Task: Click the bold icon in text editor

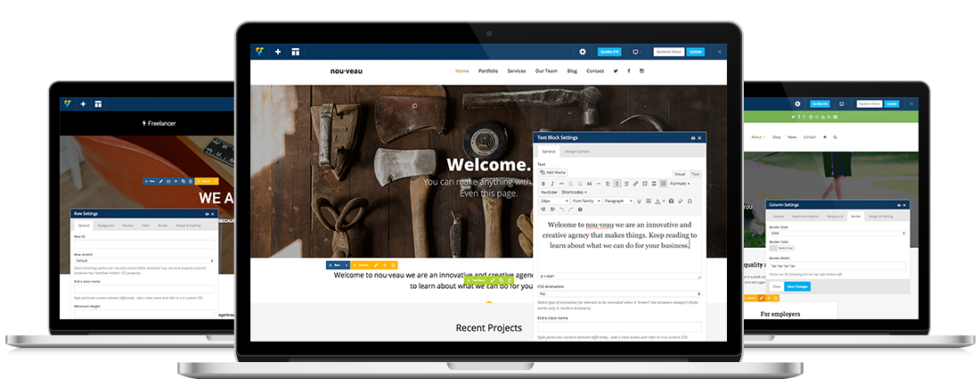Action: coord(542,184)
